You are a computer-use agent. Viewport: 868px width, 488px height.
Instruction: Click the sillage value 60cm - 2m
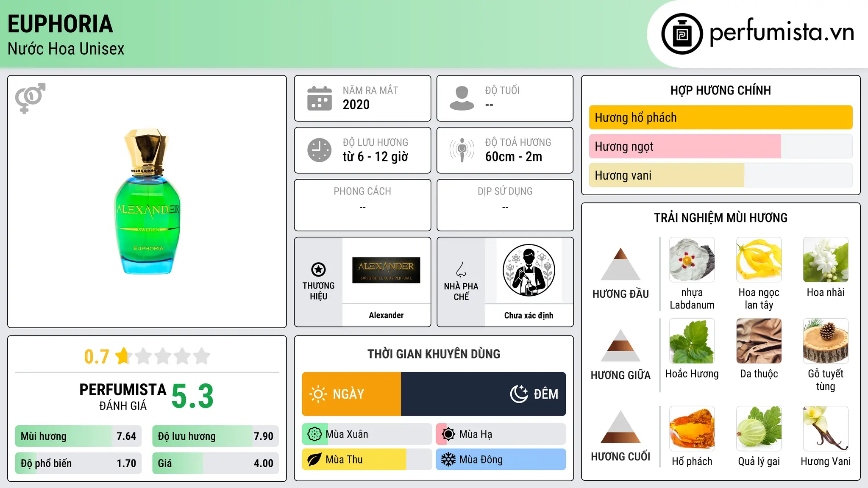[514, 157]
